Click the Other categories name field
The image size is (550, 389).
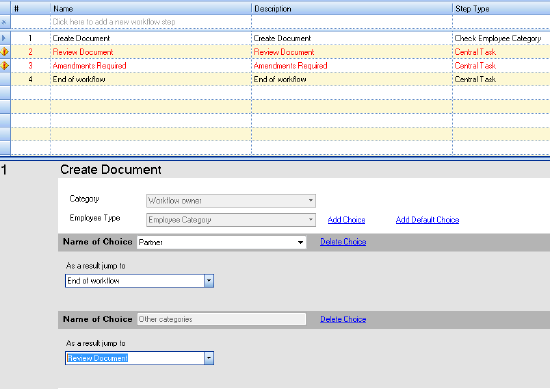pyautogui.click(x=222, y=319)
